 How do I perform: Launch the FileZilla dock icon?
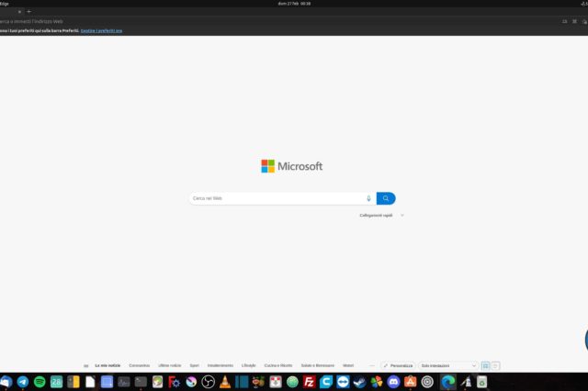[309, 382]
